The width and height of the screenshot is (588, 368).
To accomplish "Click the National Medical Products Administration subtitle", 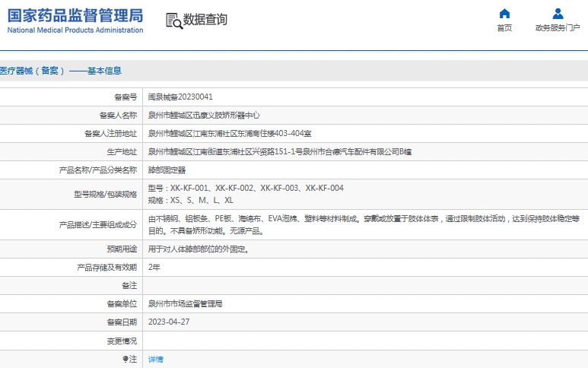I will coord(75,30).
